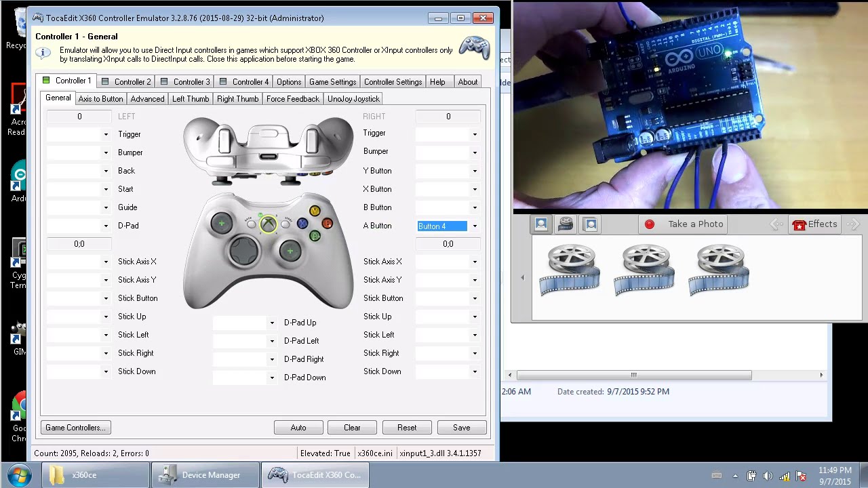The height and width of the screenshot is (488, 868).
Task: Open the Controller Settings tab
Action: (x=393, y=82)
